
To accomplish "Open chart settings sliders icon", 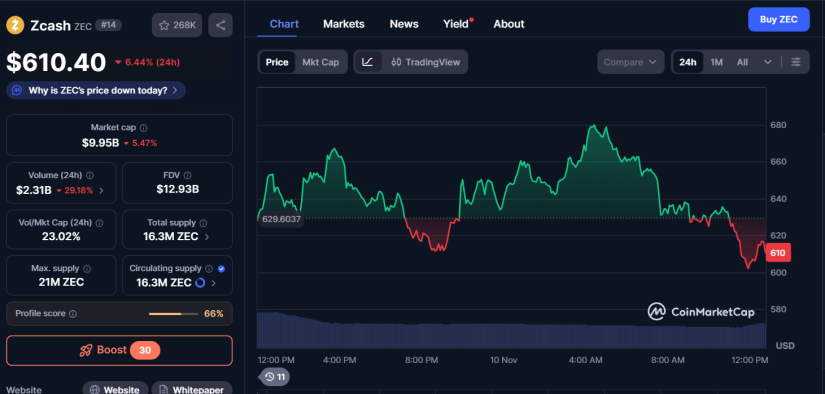I will tap(796, 62).
